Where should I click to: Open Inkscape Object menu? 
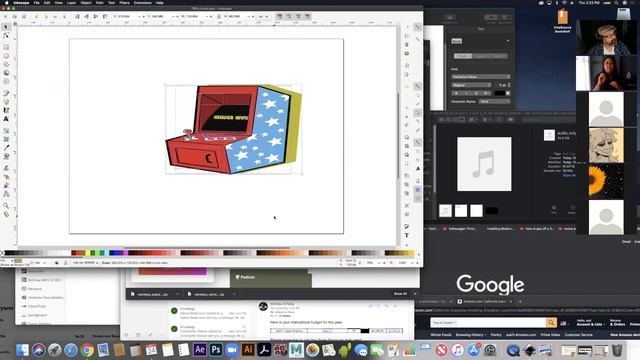click(x=86, y=3)
